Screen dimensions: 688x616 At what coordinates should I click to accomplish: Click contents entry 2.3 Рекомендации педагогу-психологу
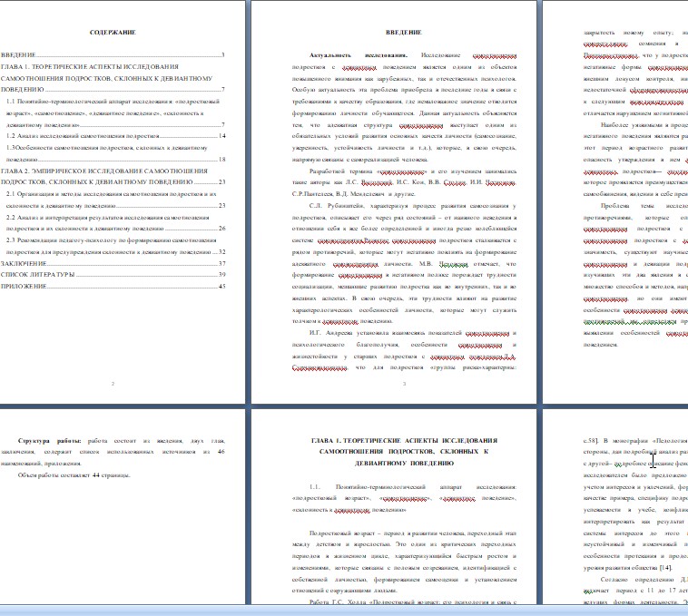click(116, 246)
